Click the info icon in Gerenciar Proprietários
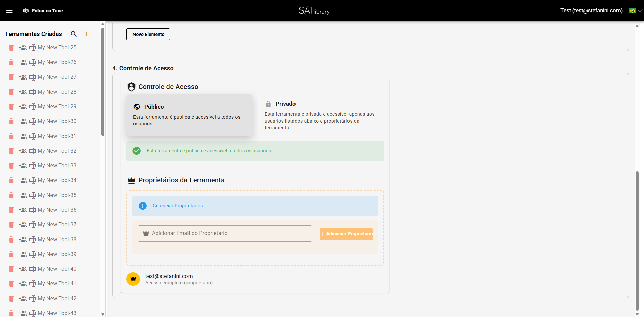Screen dimensions: 644x317 (143, 206)
